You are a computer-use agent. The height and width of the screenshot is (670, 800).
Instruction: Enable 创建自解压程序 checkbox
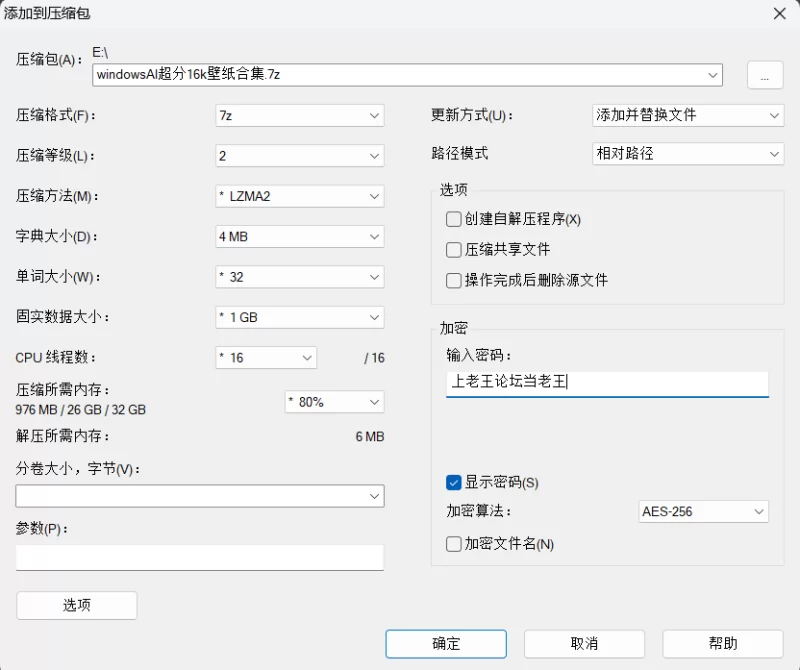[x=454, y=219]
